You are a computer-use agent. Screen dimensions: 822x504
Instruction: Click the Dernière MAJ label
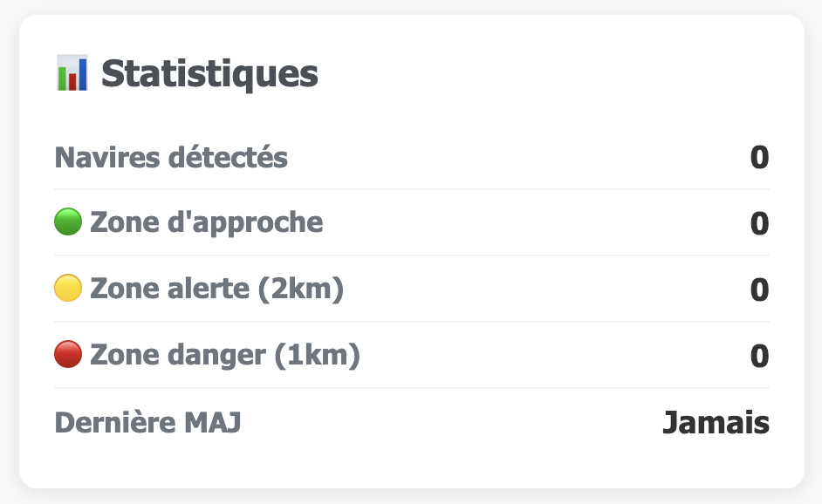(147, 422)
